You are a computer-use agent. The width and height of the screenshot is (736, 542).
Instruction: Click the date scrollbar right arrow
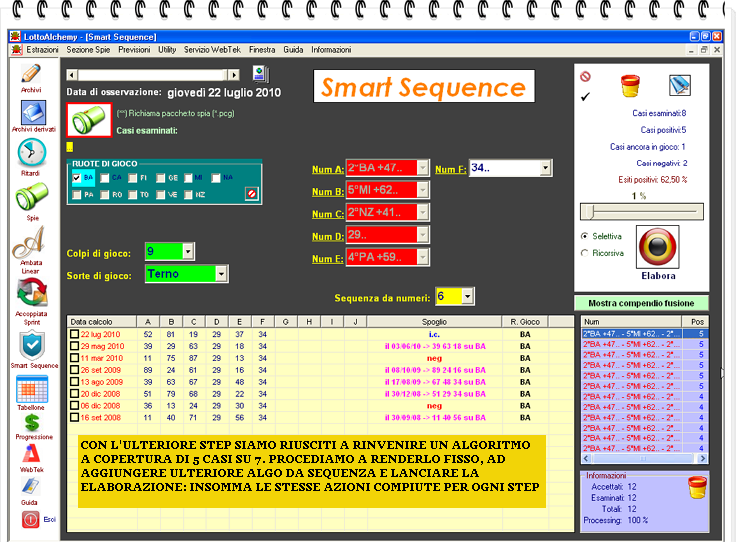click(x=233, y=75)
